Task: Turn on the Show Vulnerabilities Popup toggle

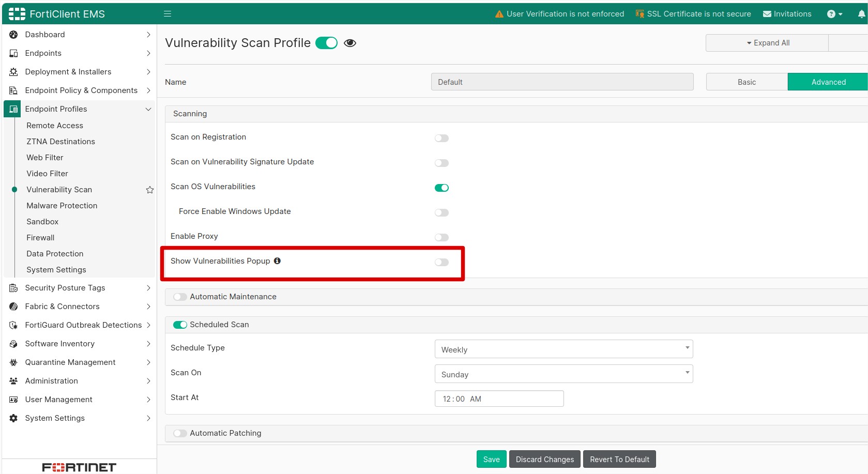Action: [441, 262]
